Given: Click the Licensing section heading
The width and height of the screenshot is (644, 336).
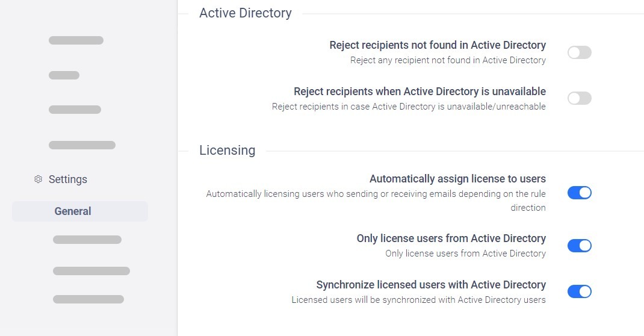Looking at the screenshot, I should point(227,151).
